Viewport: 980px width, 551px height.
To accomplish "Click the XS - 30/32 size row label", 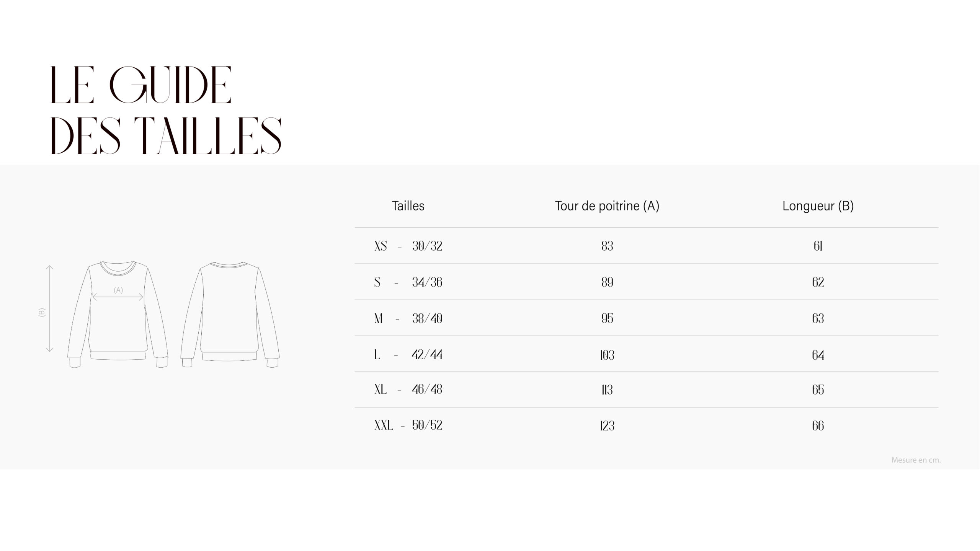I will point(408,246).
